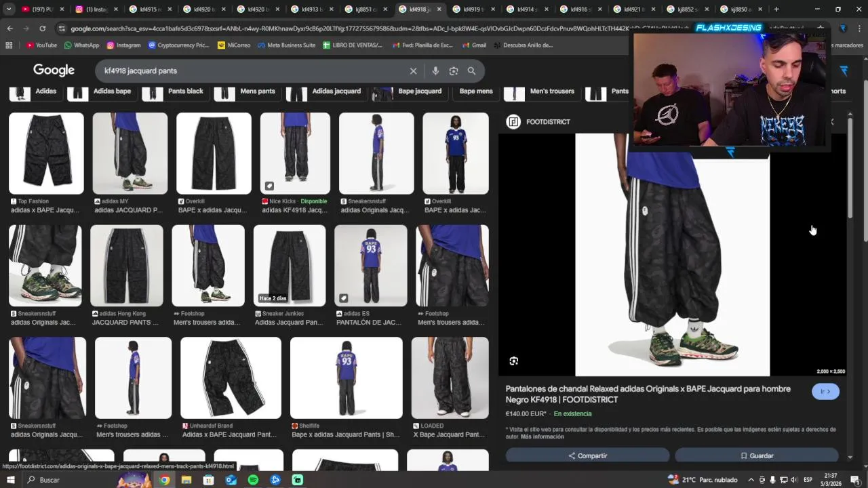The image size is (868, 488).
Task: Open Spotify from the taskbar
Action: coord(253,480)
